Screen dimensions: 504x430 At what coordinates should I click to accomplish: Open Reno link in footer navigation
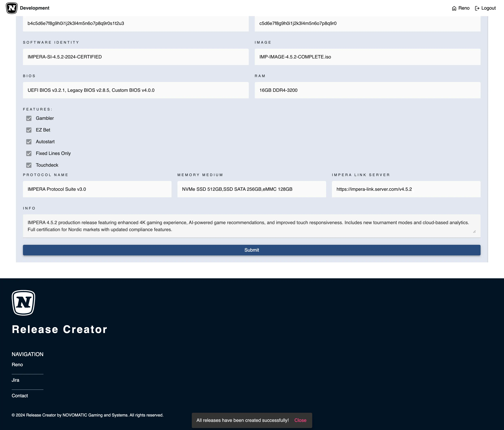(17, 365)
